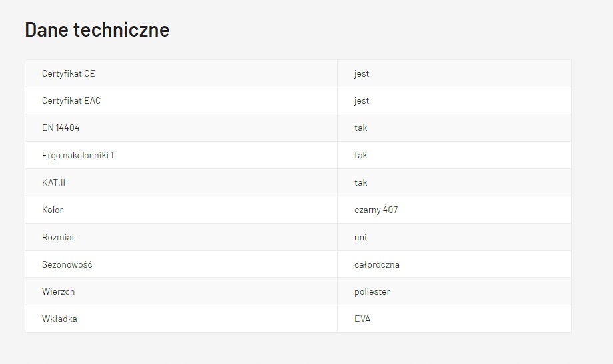This screenshot has width=613, height=364.
Task: Select the "całoroczna" value
Action: [x=377, y=264]
